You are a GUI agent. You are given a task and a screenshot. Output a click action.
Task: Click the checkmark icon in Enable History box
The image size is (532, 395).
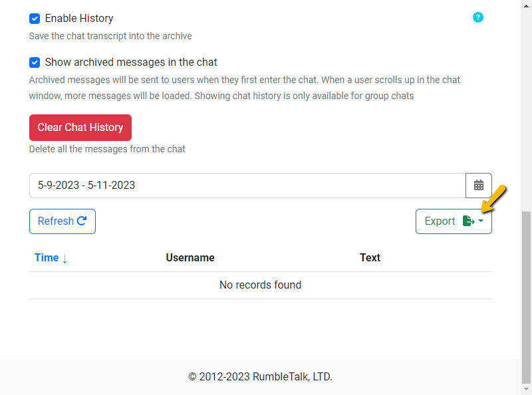35,19
